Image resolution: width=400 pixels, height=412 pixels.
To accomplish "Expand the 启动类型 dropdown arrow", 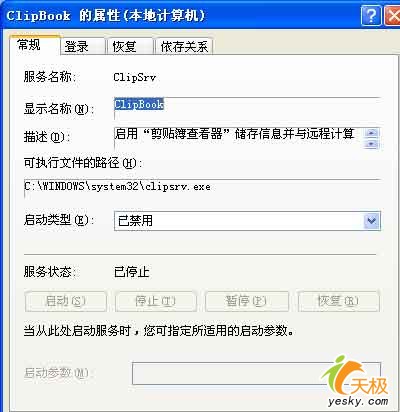I will (371, 221).
